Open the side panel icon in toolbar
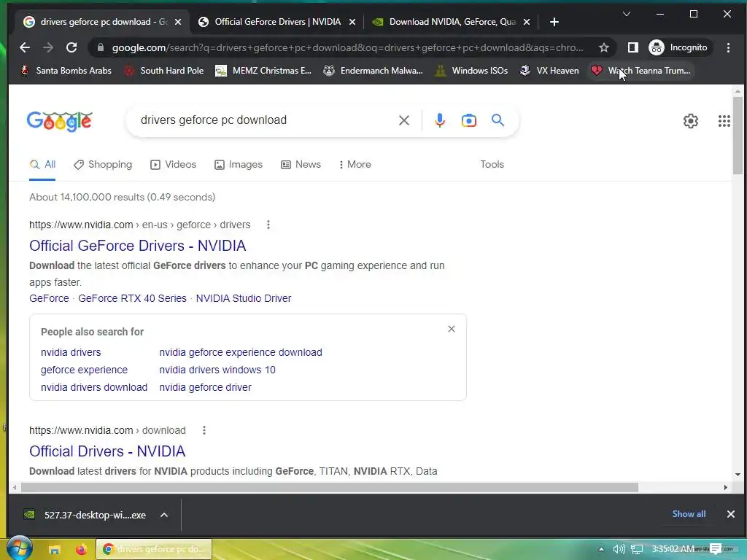This screenshot has height=560, width=747. 632,47
